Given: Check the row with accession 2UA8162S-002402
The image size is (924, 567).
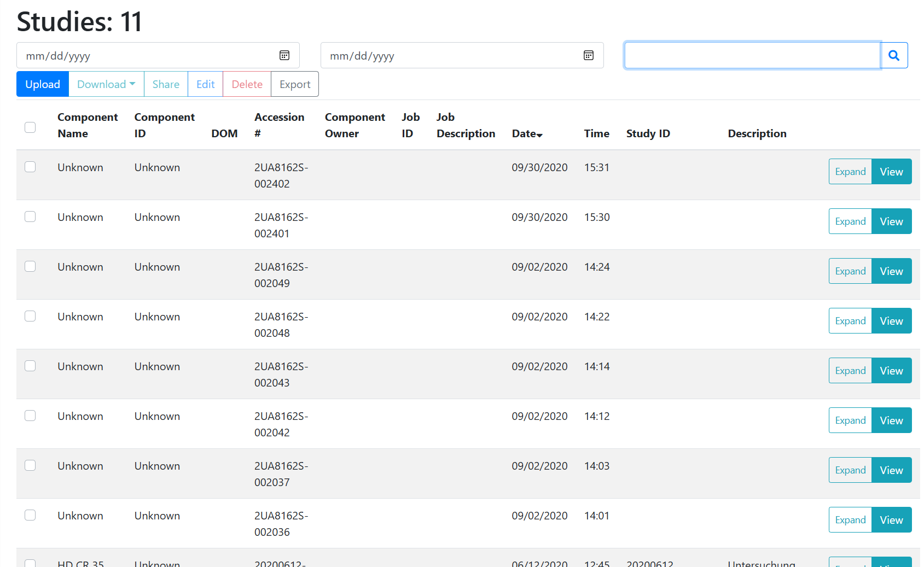Looking at the screenshot, I should [x=30, y=167].
